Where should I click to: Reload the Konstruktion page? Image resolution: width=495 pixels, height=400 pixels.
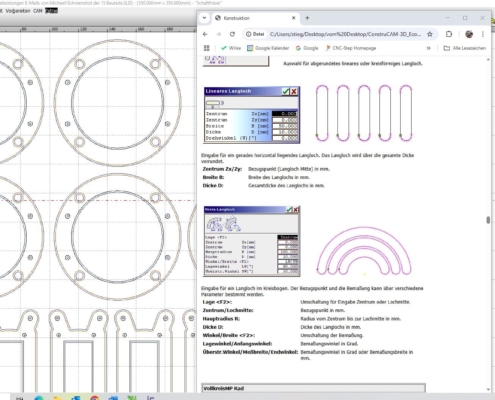coord(232,34)
